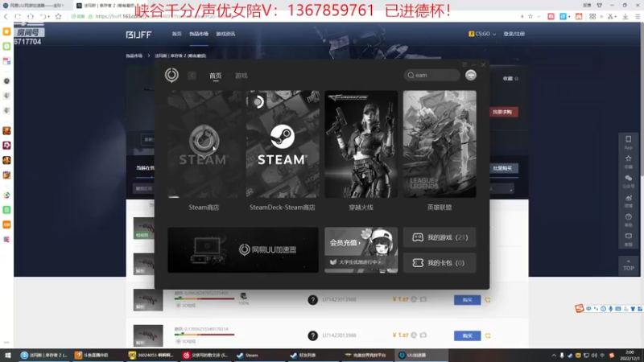Click the browser download icon in toolbar

click(x=625, y=16)
